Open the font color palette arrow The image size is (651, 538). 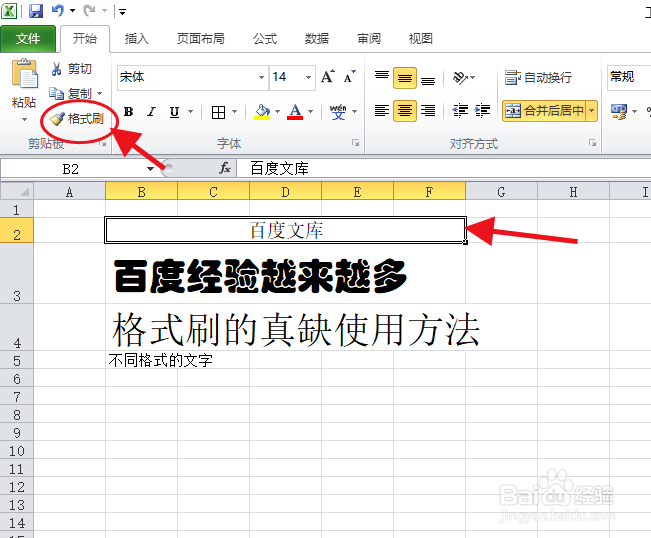[311, 111]
